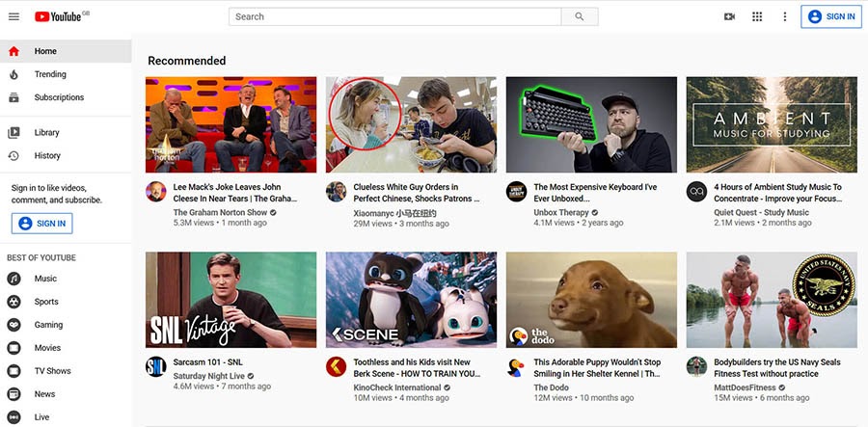Image resolution: width=868 pixels, height=427 pixels.
Task: Open the KinoCheck International channel avatar
Action: coord(336,366)
